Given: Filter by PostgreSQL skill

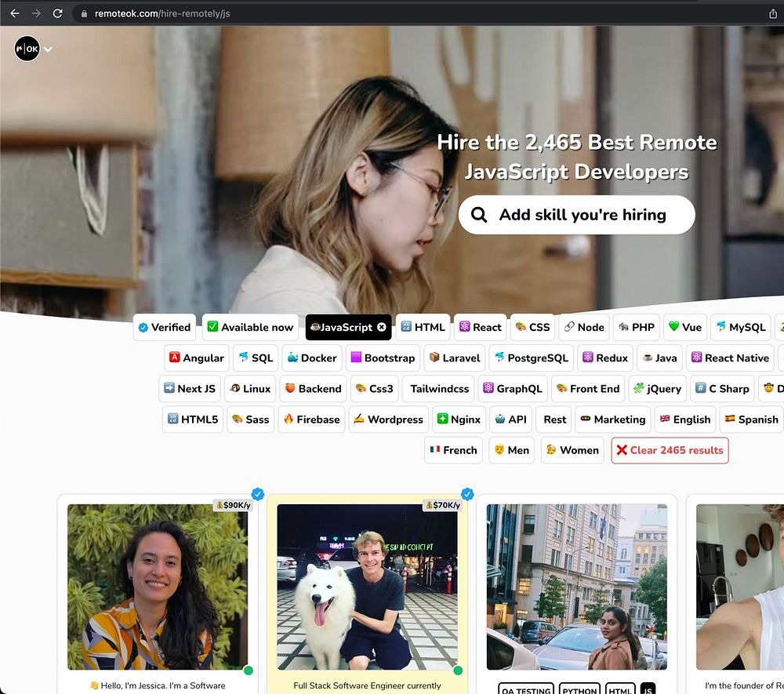Looking at the screenshot, I should pos(532,358).
